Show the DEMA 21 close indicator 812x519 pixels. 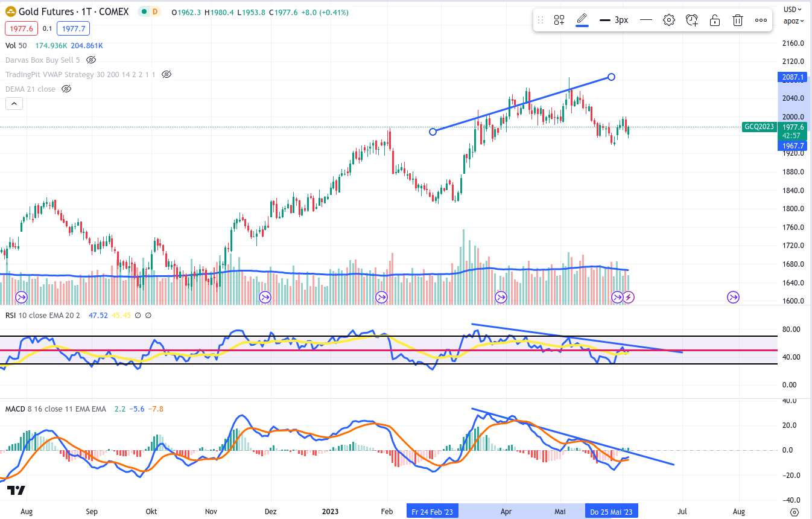click(x=66, y=89)
